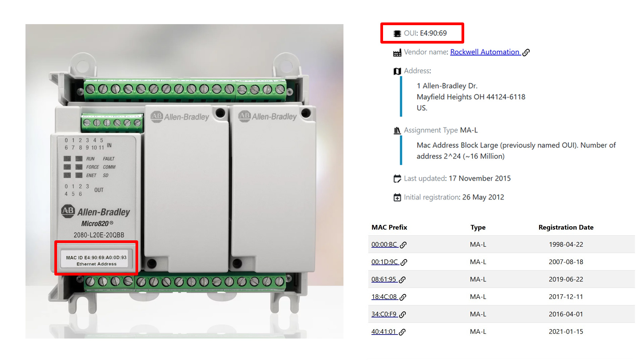This screenshot has height=362, width=644.
Task: Click the Micro820 model name on the device image
Action: coord(95,224)
